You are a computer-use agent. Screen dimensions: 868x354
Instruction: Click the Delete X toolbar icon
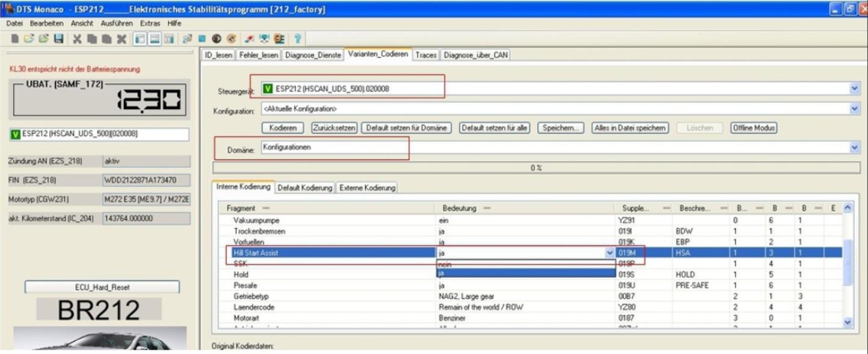pos(121,39)
